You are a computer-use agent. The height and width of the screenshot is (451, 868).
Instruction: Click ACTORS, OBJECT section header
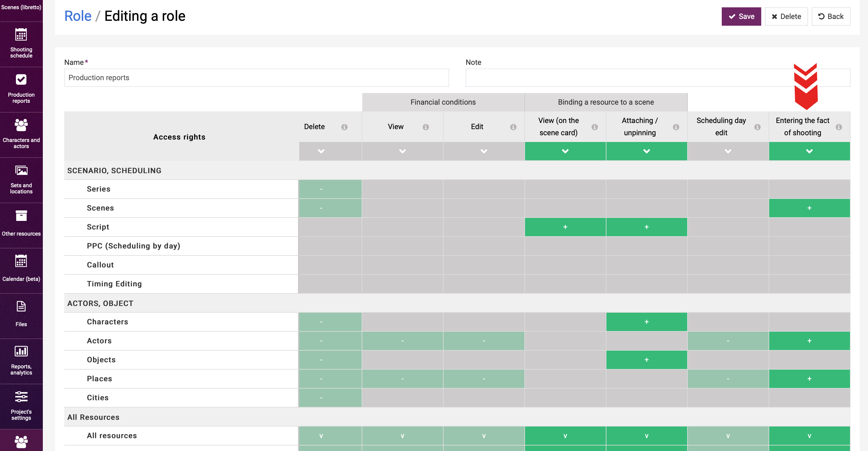(100, 303)
